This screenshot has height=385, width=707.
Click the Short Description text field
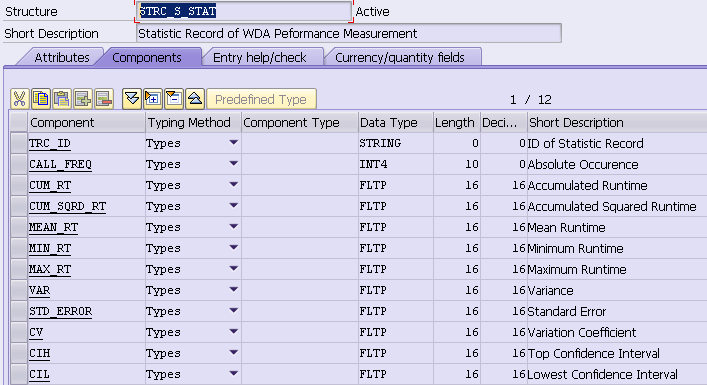click(349, 34)
